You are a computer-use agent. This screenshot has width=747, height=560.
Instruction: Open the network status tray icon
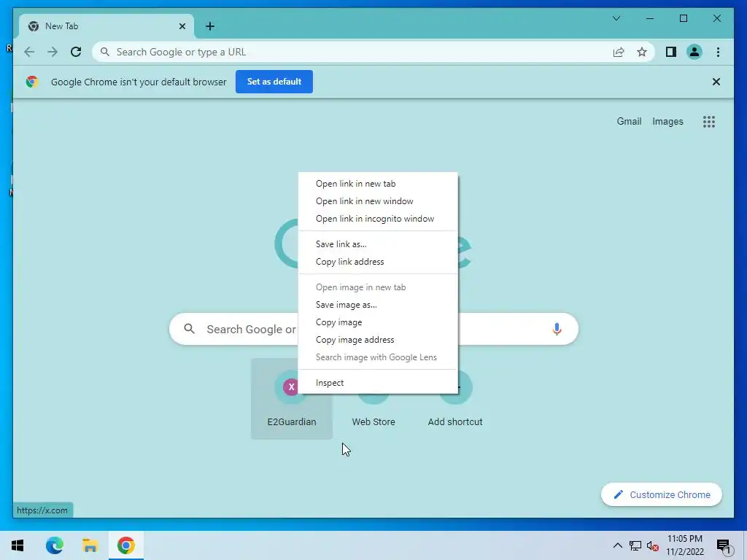pyautogui.click(x=635, y=545)
